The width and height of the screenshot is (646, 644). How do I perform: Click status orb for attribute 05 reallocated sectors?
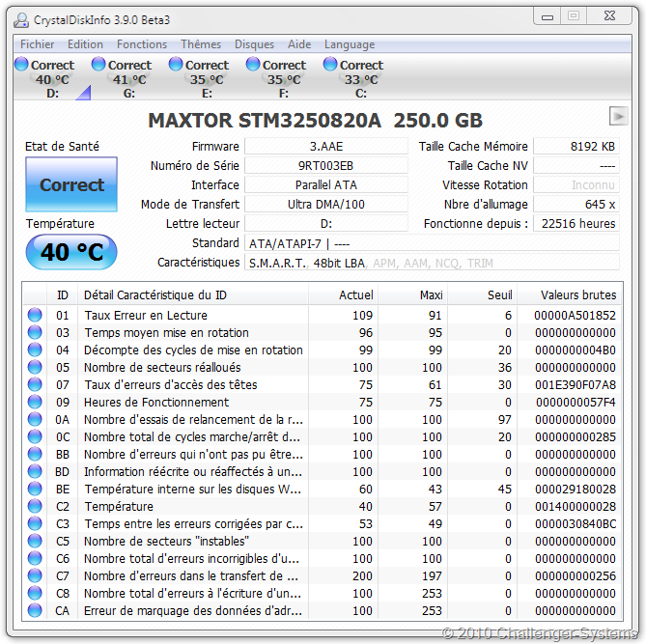(35, 367)
